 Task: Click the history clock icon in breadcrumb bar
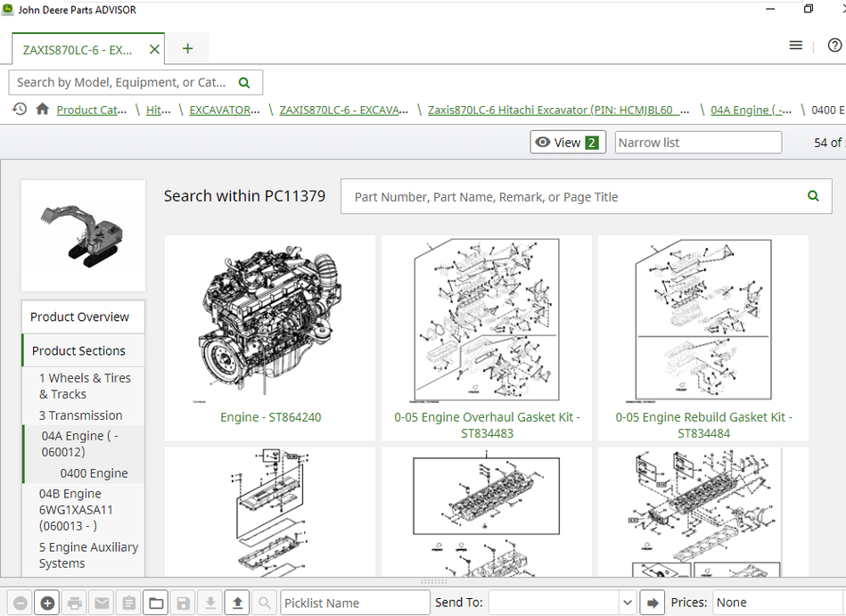(x=20, y=109)
